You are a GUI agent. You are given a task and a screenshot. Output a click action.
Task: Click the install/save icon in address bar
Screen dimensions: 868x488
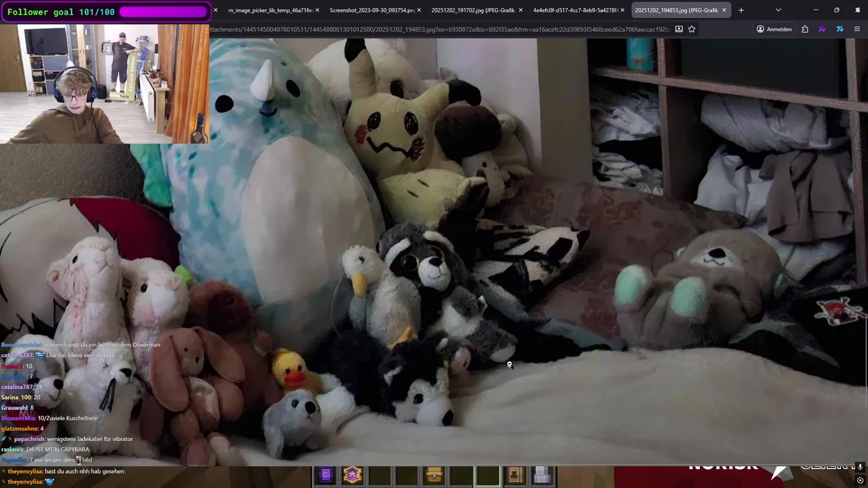tap(679, 29)
